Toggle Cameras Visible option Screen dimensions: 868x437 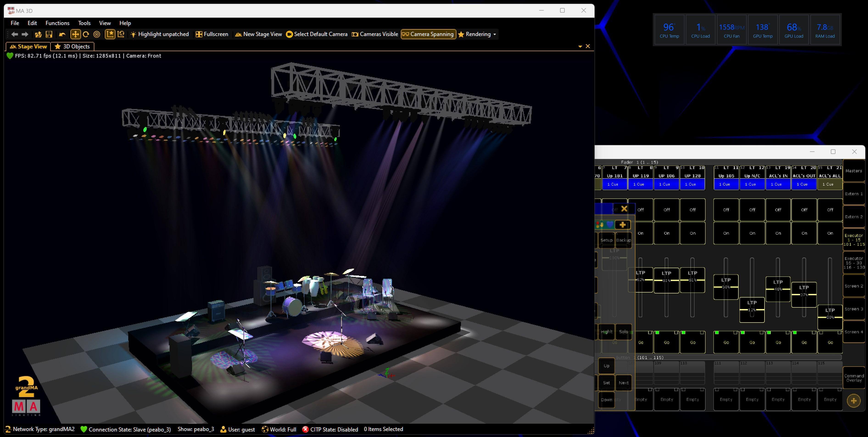375,34
